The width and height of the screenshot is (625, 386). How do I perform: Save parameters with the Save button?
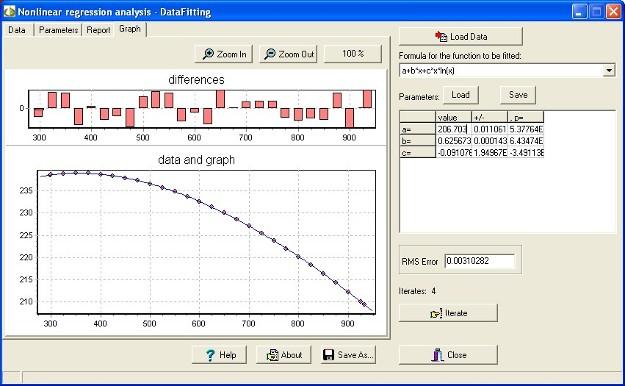518,95
